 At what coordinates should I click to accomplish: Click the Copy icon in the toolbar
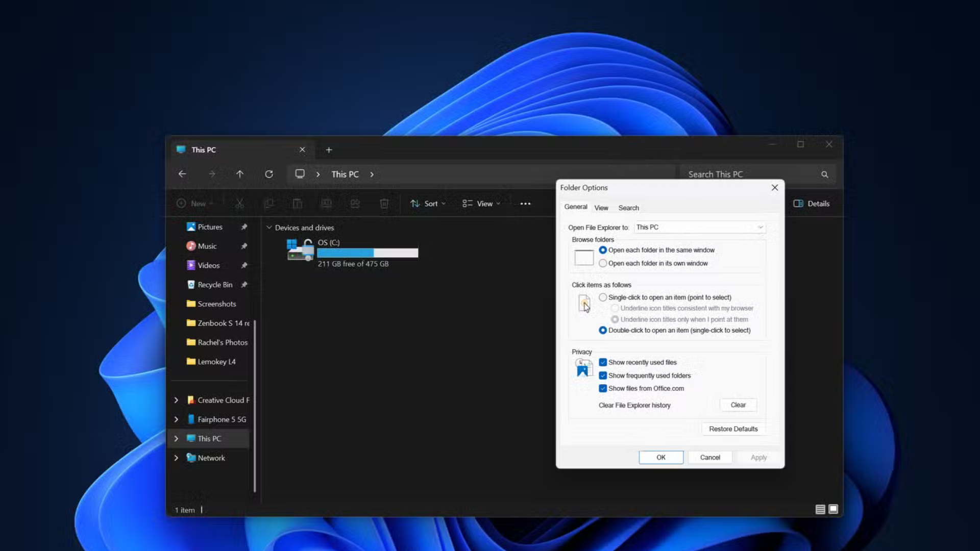(x=269, y=203)
